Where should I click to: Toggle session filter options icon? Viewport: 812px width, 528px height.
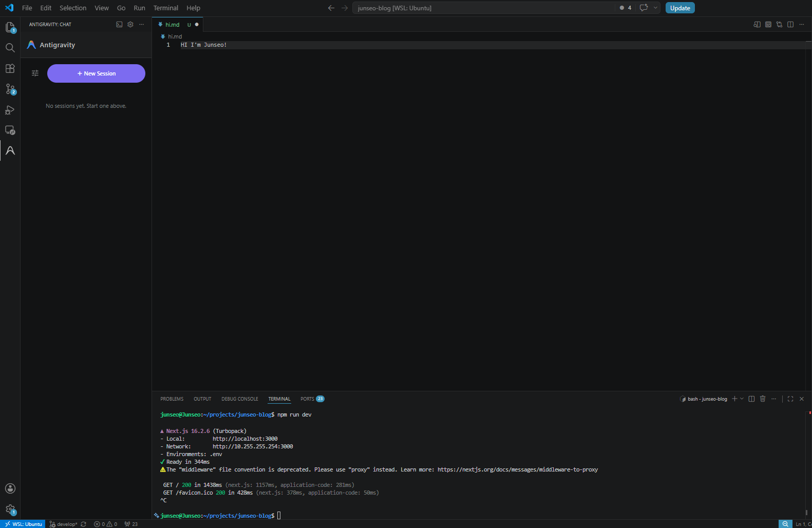(x=35, y=73)
